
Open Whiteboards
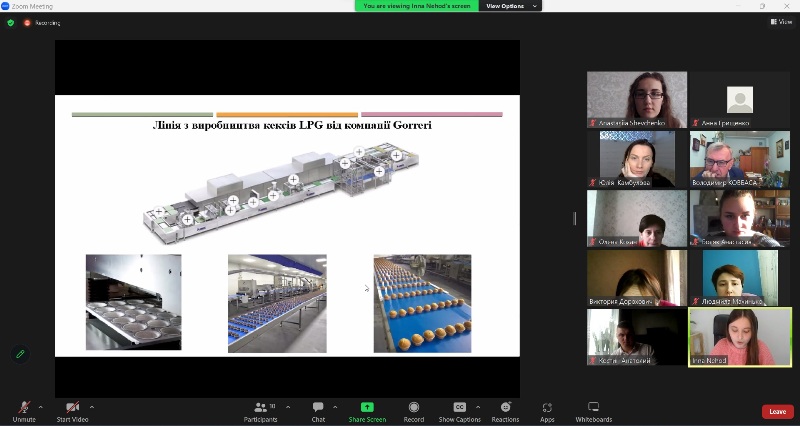[x=594, y=412]
